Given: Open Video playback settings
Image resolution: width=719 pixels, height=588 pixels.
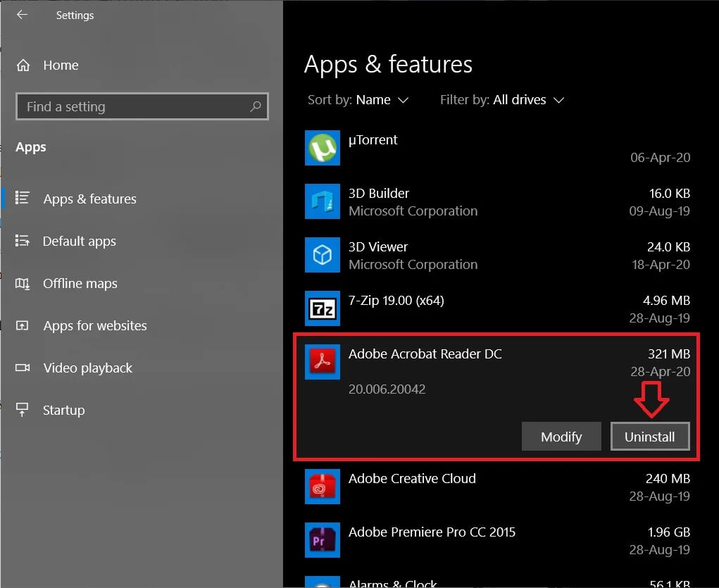Looking at the screenshot, I should (x=87, y=368).
